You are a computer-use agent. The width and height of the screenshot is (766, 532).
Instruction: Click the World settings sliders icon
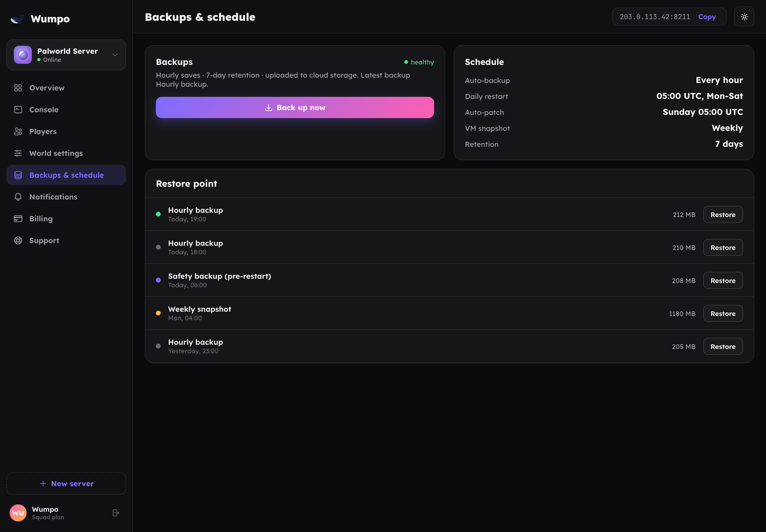18,153
